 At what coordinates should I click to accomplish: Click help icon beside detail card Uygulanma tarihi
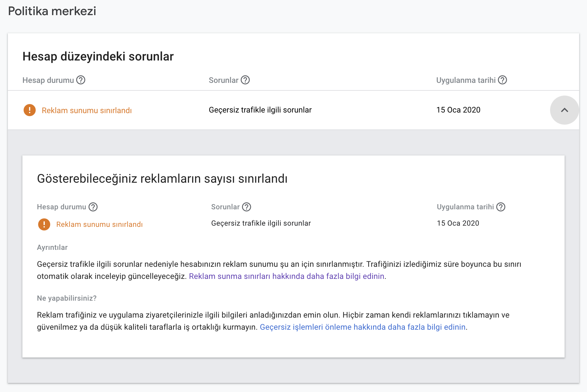pos(501,207)
